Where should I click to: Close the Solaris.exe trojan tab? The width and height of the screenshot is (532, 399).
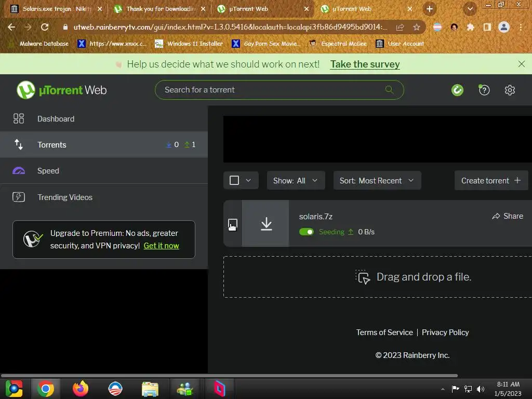99,9
